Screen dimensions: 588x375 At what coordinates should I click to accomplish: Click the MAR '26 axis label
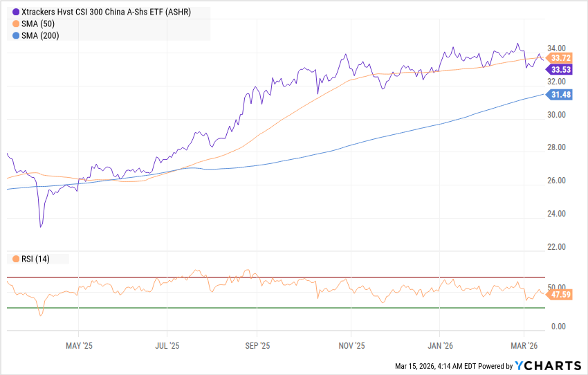tap(524, 346)
